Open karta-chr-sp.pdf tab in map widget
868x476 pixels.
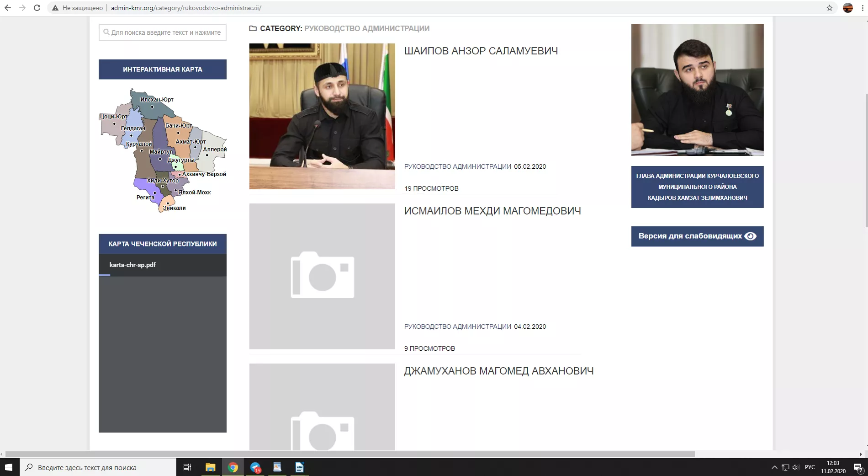[132, 265]
